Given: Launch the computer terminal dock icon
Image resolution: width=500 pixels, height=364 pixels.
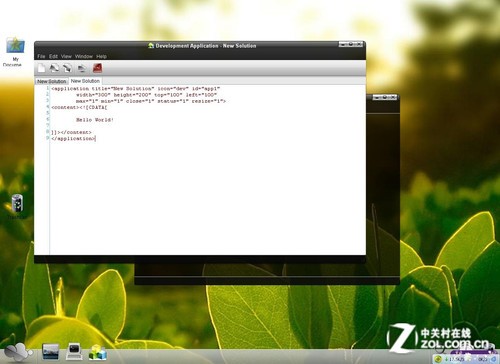Looking at the screenshot, I should tap(74, 352).
